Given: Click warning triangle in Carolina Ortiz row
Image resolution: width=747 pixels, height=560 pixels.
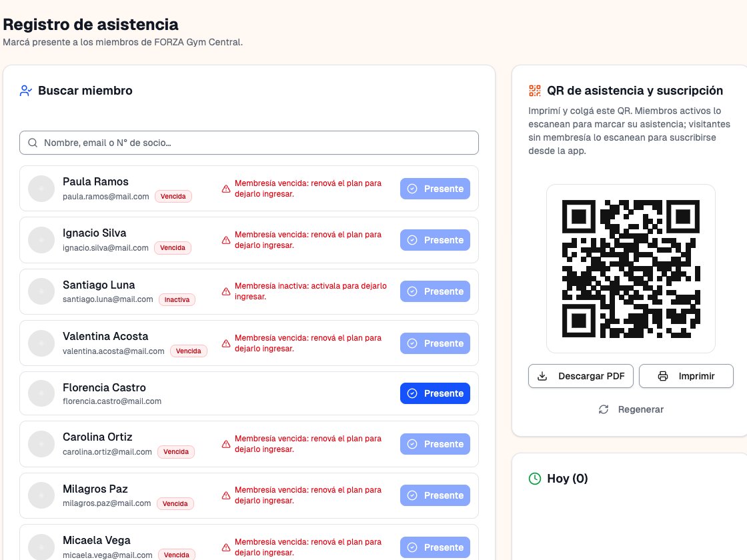Looking at the screenshot, I should [x=226, y=444].
